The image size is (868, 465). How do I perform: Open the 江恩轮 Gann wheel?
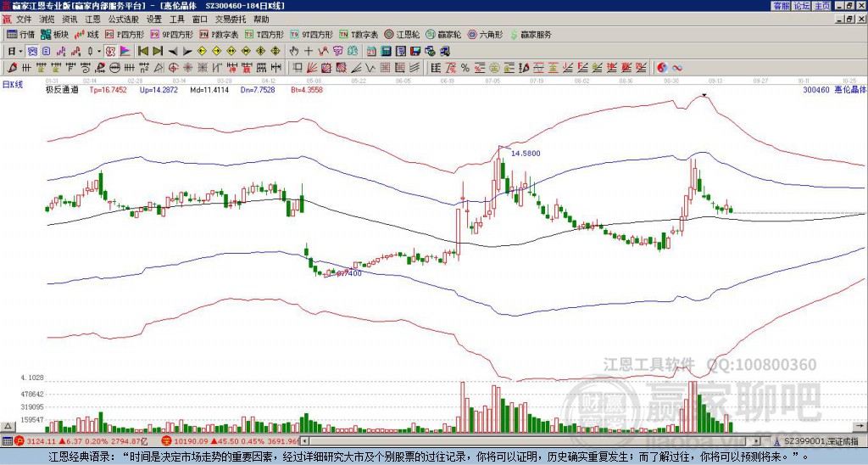402,34
